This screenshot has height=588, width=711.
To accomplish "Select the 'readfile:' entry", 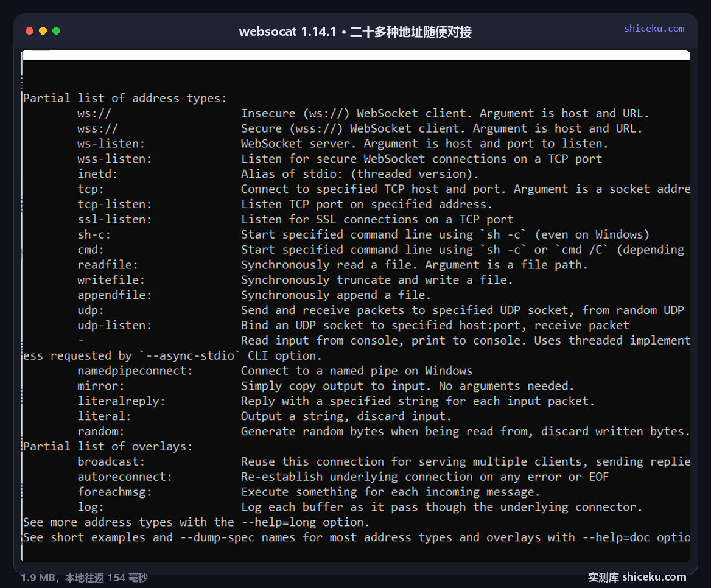I will tap(108, 265).
